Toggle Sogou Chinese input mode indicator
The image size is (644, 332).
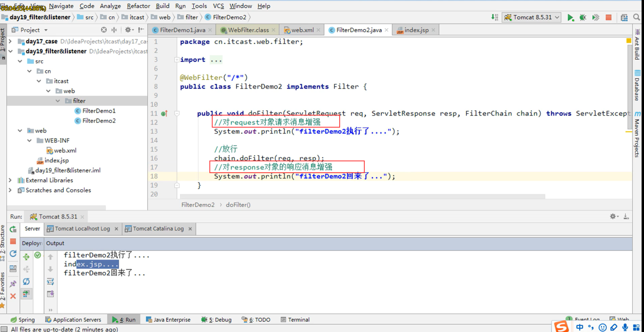click(x=579, y=327)
